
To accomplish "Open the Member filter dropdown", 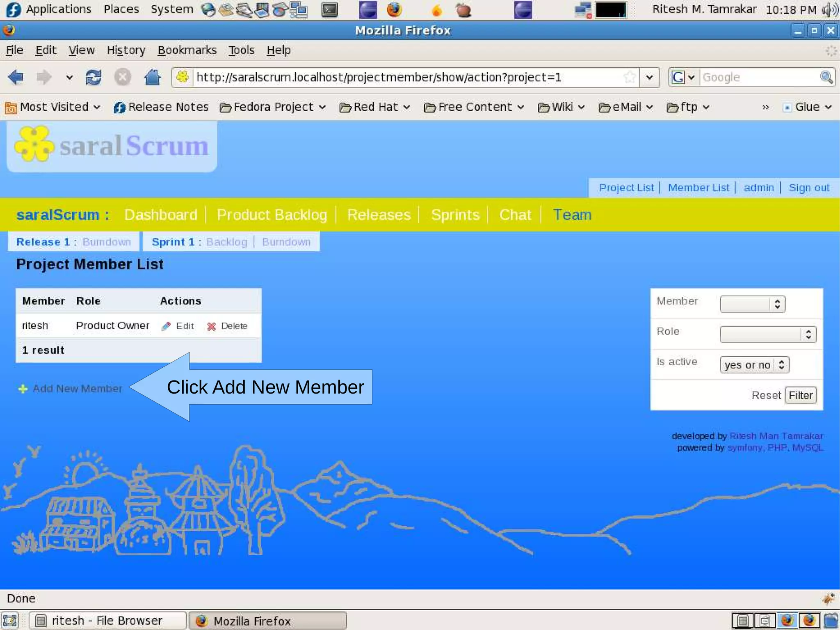I will 752,304.
